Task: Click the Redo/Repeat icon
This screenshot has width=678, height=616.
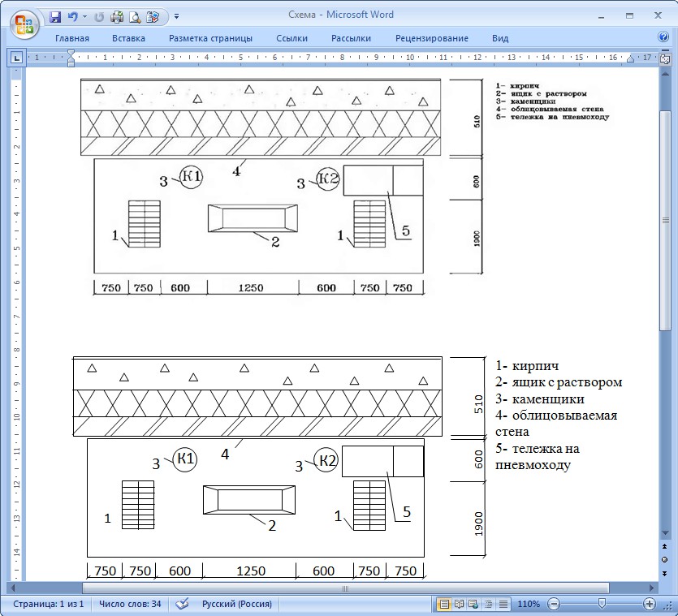Action: 99,17
